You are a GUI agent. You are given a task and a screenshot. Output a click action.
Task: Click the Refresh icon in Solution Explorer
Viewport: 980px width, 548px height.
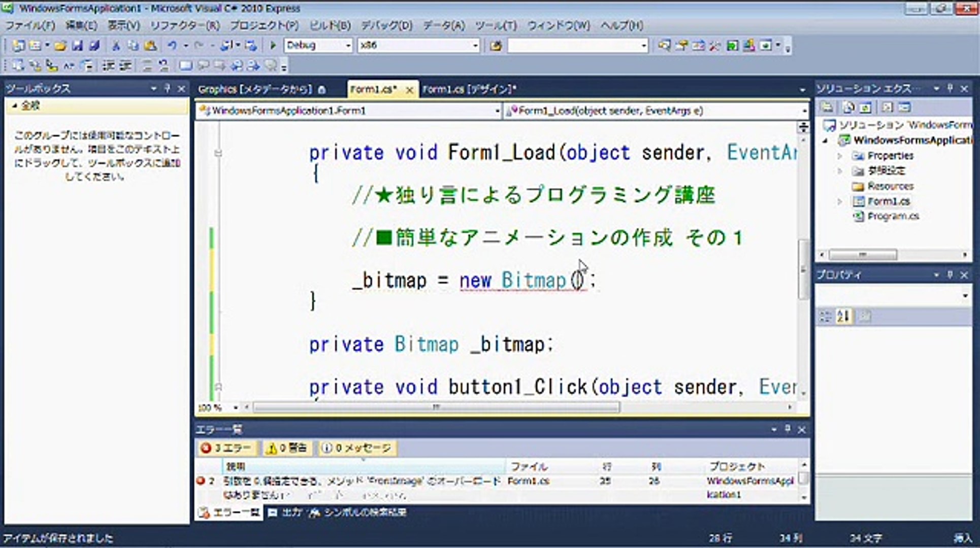click(x=865, y=108)
